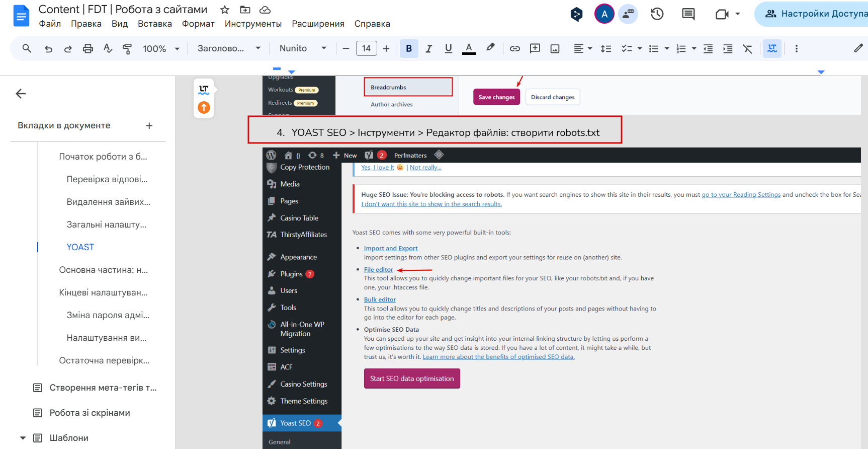Expand the numbered list options arrow
Viewport: 868px width, 449px height.
coord(694,49)
